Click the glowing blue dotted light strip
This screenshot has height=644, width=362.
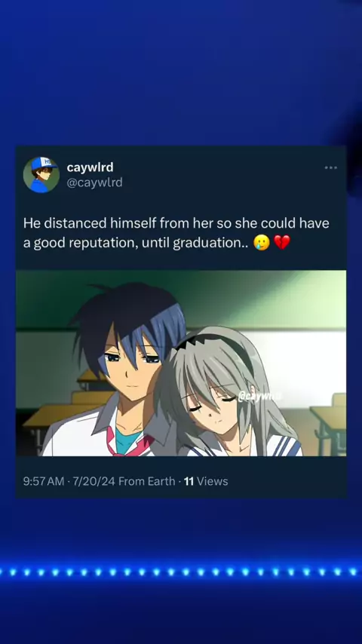click(181, 572)
